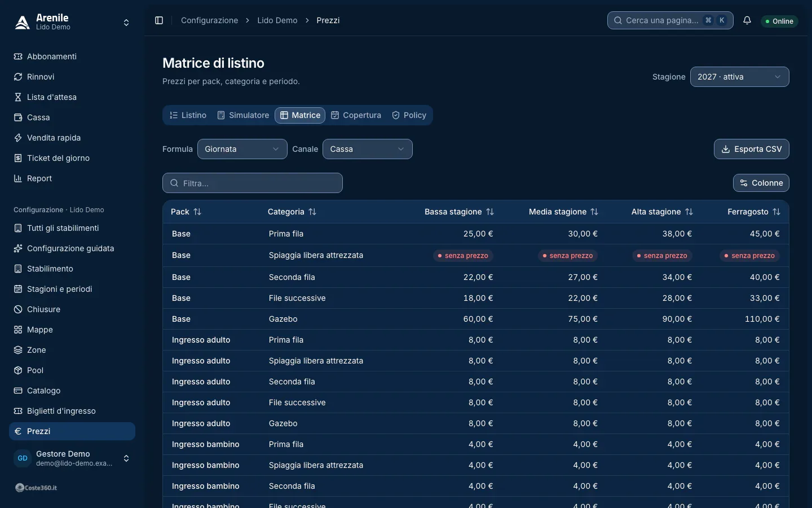Switch to the Simulatore tab
Screen dimensions: 812x508
click(x=243, y=115)
